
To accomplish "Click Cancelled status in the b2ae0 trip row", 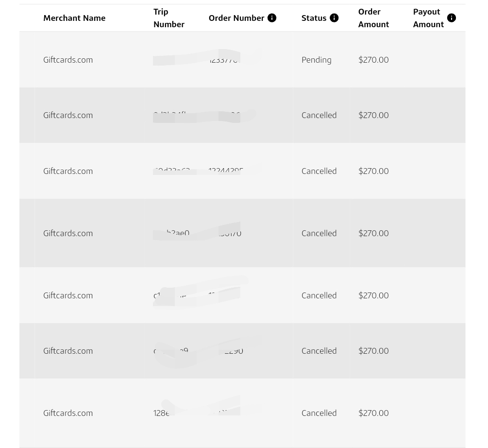I will [319, 233].
